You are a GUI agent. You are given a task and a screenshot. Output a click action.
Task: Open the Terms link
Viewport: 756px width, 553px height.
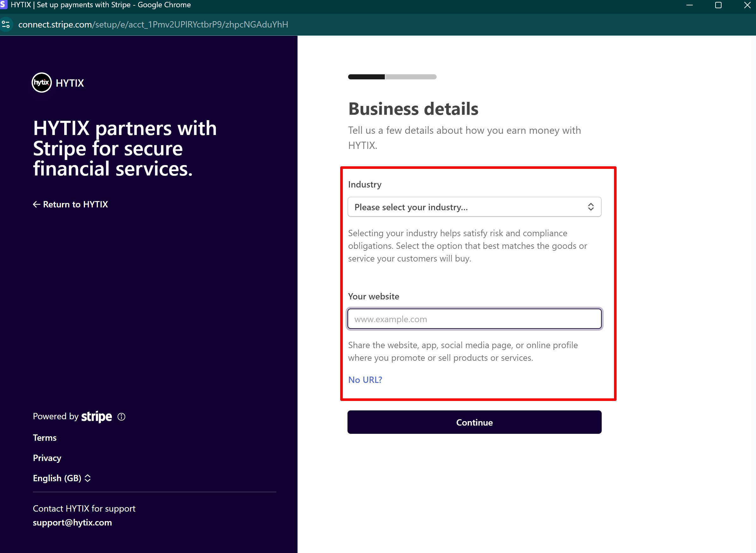[x=45, y=438]
